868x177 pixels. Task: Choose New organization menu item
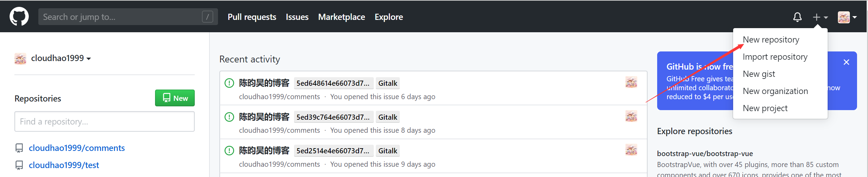coord(775,91)
